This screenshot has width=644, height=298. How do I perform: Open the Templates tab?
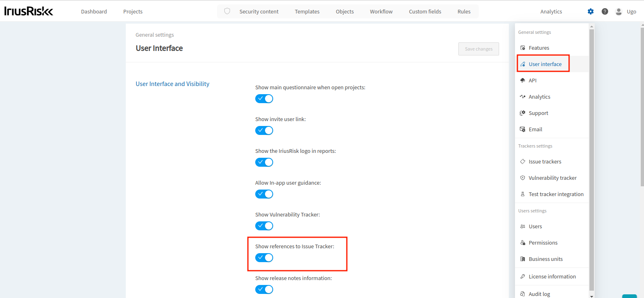307,11
